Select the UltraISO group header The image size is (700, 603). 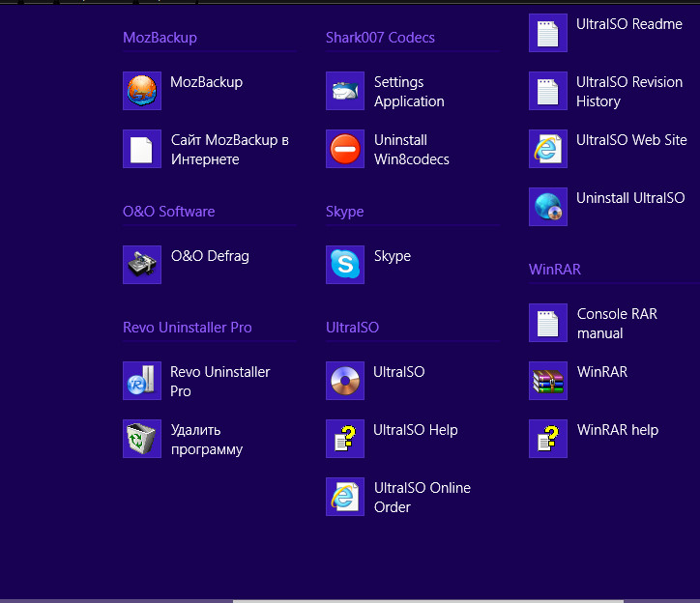click(x=352, y=328)
